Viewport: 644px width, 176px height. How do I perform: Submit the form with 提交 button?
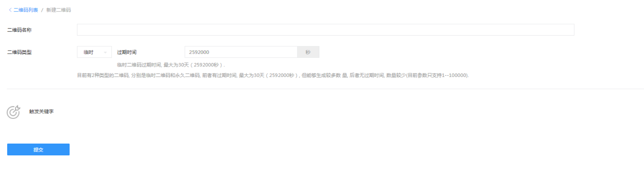38,150
